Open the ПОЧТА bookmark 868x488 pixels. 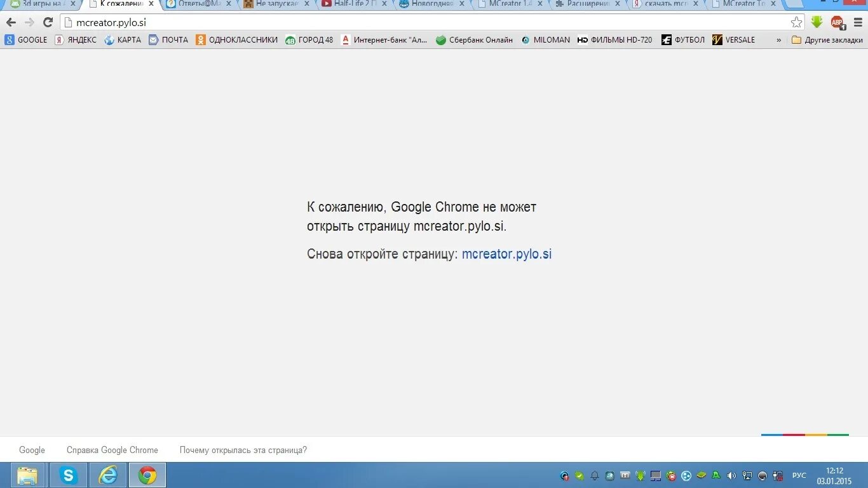point(168,39)
